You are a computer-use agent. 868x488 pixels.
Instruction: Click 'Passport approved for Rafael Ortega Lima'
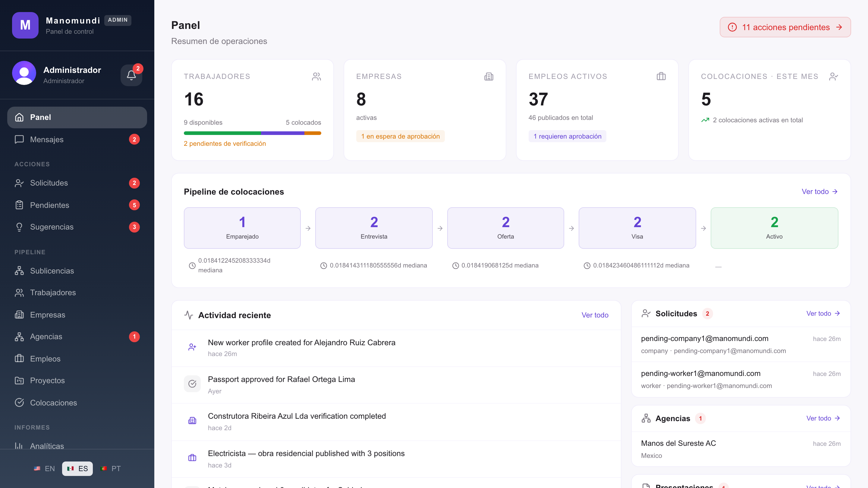[281, 379]
